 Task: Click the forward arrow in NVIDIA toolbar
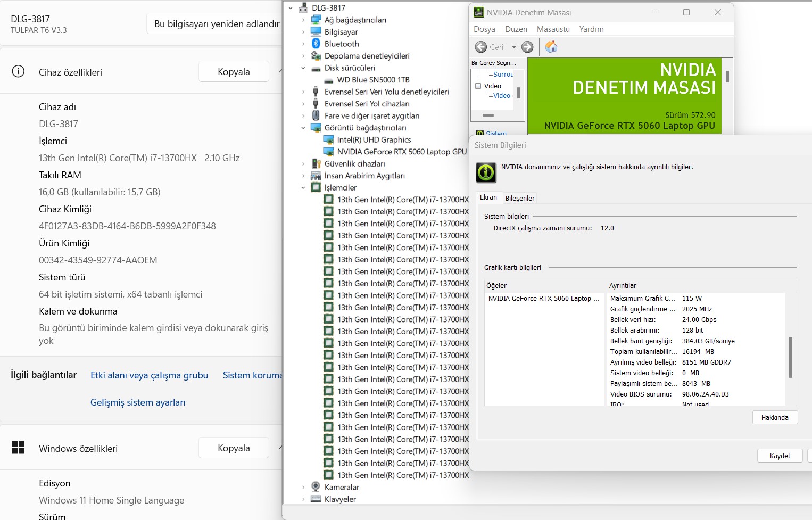(x=527, y=47)
